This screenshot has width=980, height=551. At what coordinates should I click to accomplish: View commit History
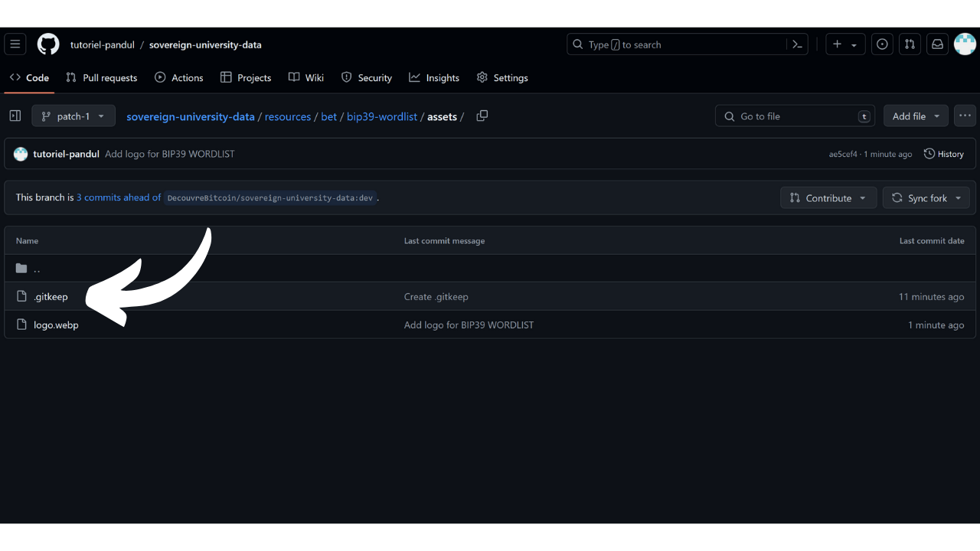pos(944,154)
